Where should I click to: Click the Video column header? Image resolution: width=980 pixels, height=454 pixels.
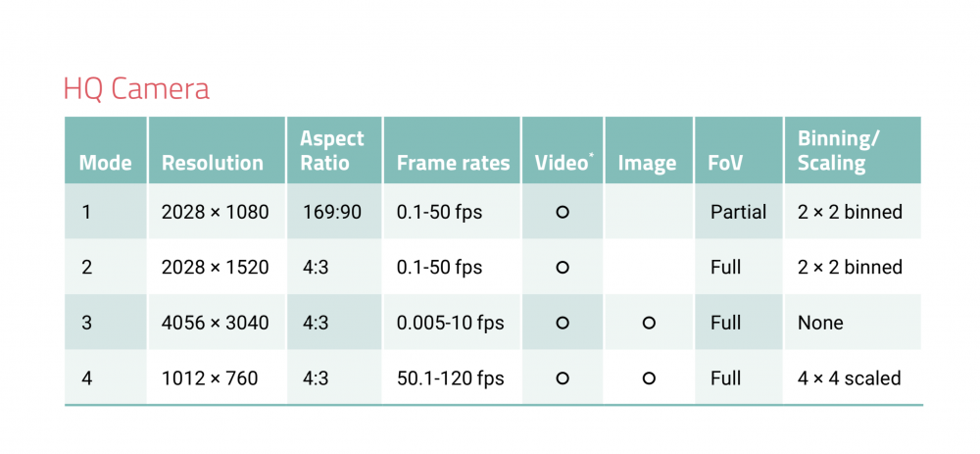point(563,163)
